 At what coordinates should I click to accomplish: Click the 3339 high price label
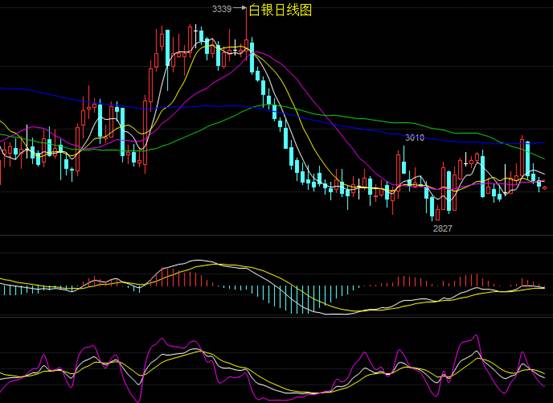(222, 8)
